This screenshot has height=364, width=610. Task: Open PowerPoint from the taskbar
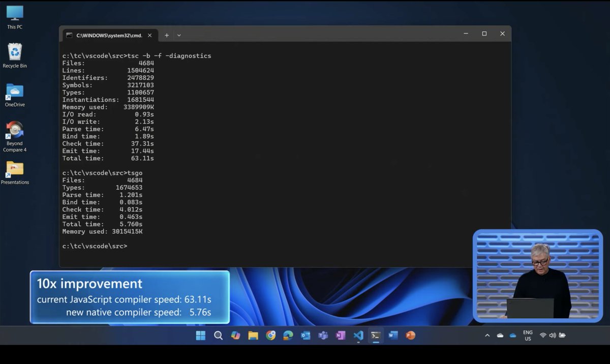click(x=411, y=336)
